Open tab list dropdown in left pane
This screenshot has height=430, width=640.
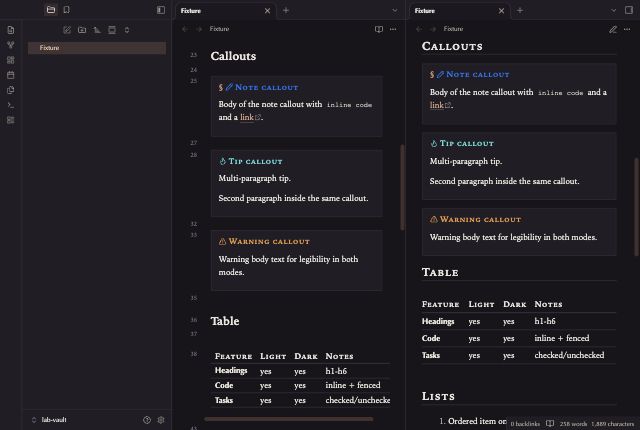click(x=395, y=10)
